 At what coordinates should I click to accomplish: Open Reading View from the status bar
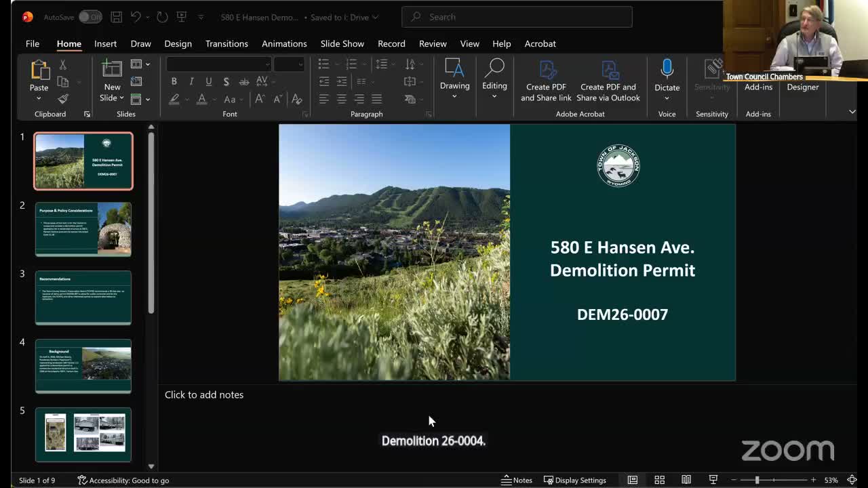[x=686, y=480]
